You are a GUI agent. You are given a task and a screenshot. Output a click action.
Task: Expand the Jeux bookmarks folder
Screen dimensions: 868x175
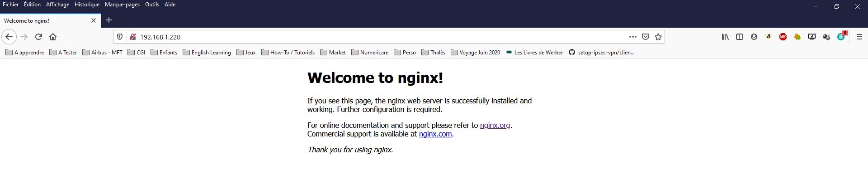(x=246, y=53)
